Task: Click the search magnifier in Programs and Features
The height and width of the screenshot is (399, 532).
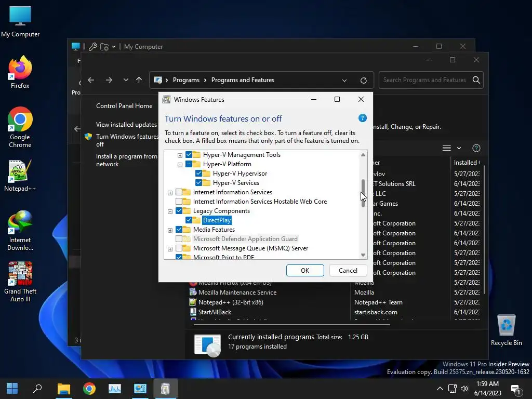Action: (476, 80)
